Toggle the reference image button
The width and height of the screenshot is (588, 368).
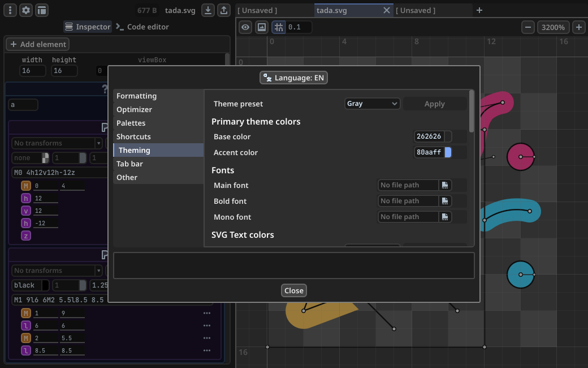click(x=261, y=27)
